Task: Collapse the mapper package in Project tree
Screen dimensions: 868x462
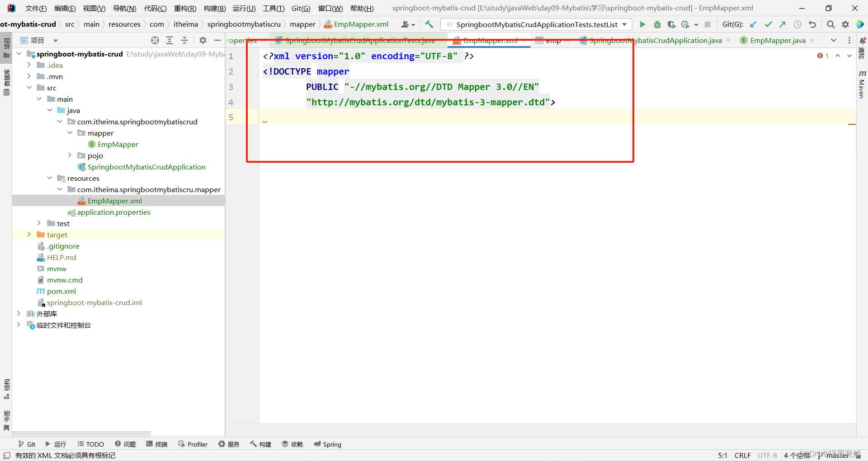Action: pyautogui.click(x=70, y=133)
